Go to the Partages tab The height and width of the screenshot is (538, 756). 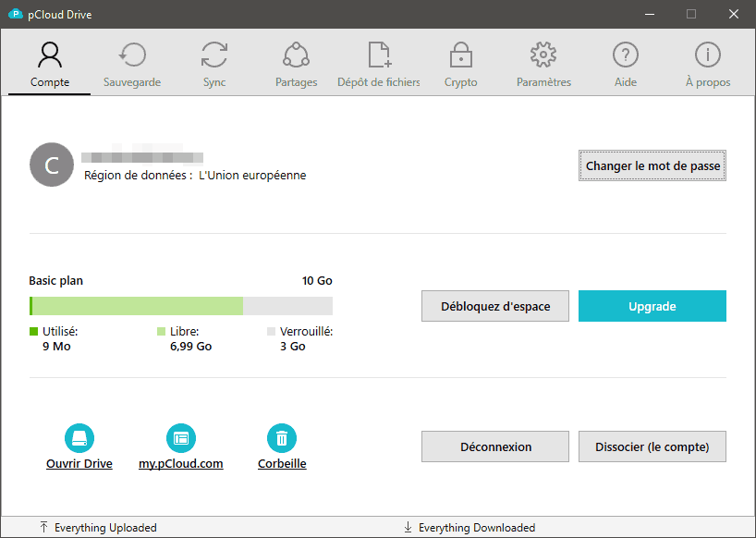click(296, 64)
